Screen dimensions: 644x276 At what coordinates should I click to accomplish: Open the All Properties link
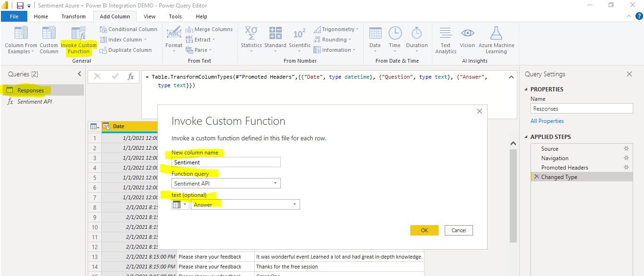(x=547, y=121)
